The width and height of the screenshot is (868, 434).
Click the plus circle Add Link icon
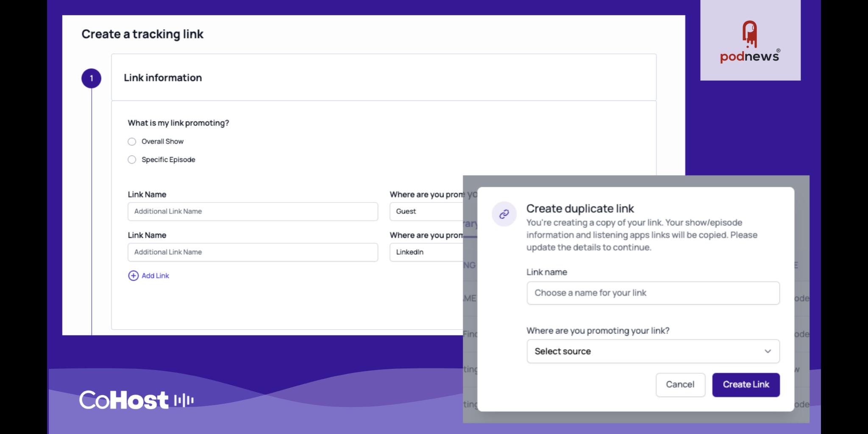(133, 275)
